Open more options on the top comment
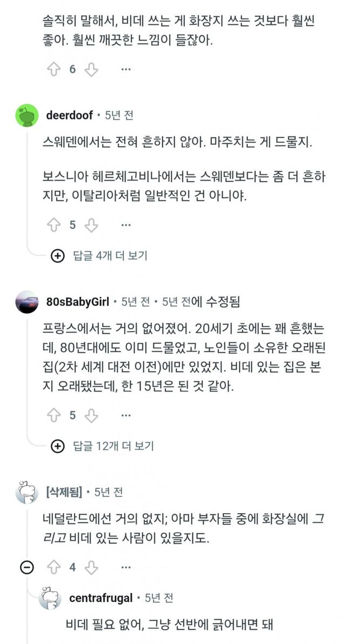The image size is (346, 644). [x=125, y=69]
